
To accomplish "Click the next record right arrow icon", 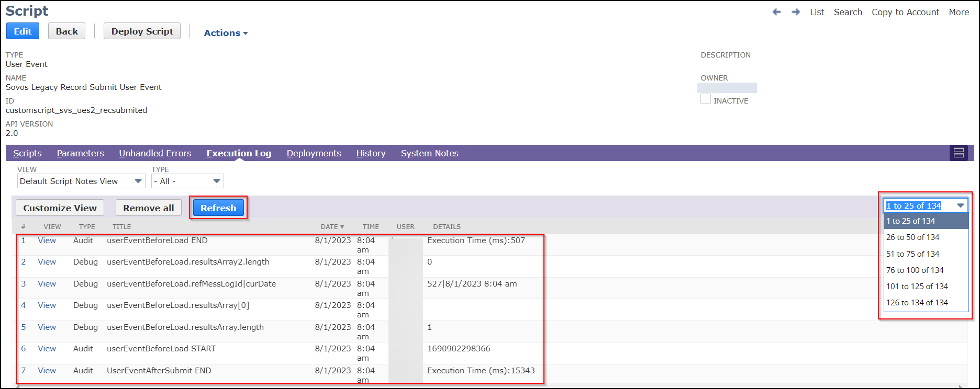I will [x=796, y=12].
